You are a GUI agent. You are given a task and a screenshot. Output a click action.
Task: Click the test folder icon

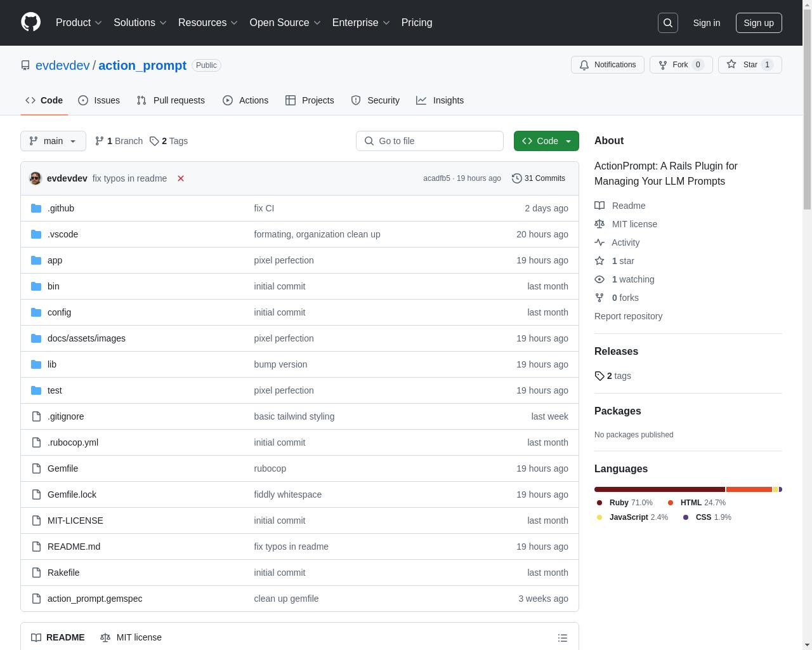(x=36, y=390)
